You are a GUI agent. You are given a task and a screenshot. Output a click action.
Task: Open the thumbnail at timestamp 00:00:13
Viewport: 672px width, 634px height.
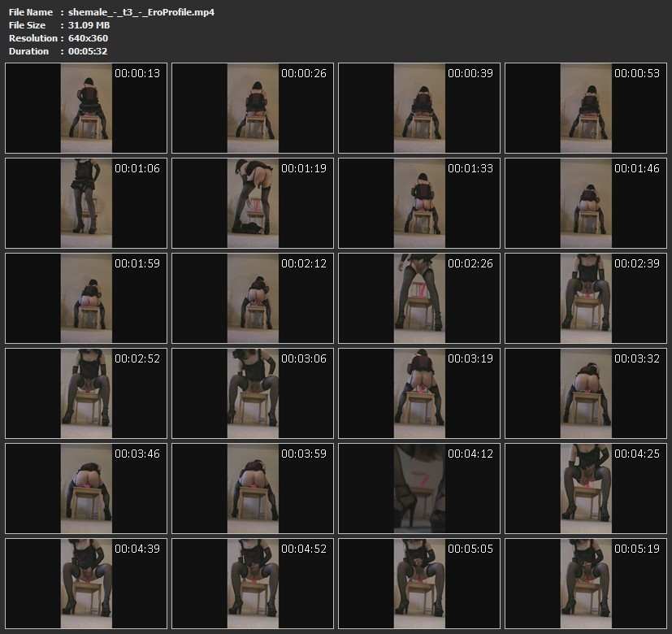click(86, 109)
